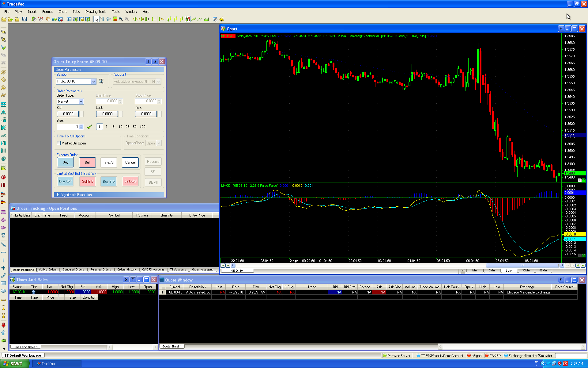
Task: Select the arrow pointer tool in toolbar
Action: [x=96, y=19]
